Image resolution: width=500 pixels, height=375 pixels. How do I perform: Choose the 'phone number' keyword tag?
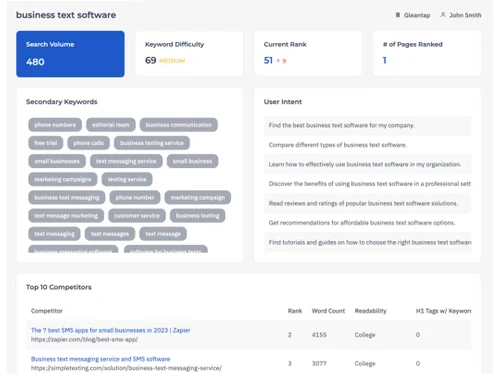point(135,197)
